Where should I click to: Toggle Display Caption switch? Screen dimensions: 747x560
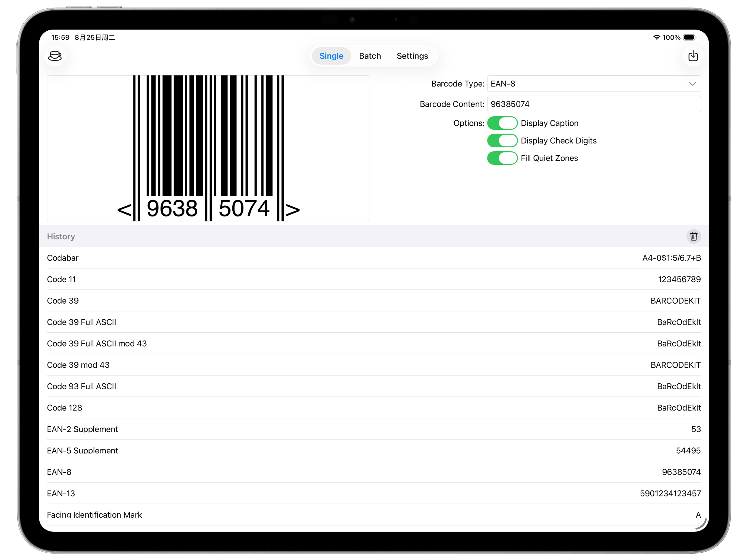click(x=502, y=123)
